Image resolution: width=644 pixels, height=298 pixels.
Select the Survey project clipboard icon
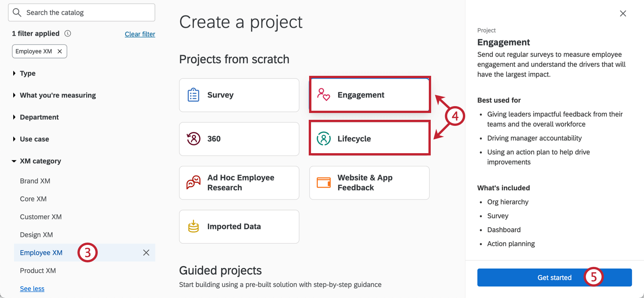point(193,95)
